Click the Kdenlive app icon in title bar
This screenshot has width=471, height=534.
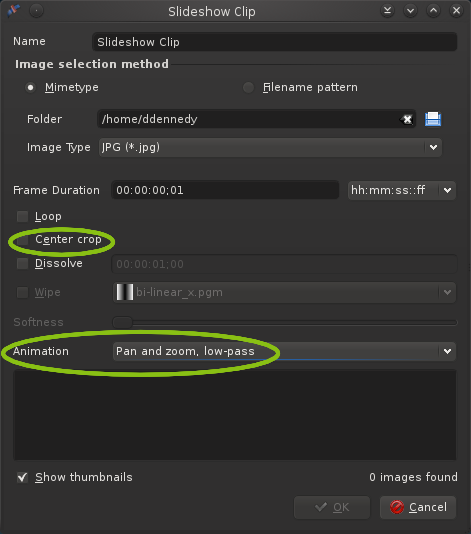click(13, 11)
